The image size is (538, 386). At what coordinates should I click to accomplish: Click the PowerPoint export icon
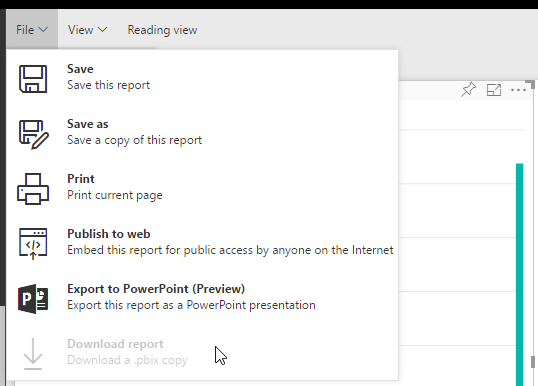33,299
